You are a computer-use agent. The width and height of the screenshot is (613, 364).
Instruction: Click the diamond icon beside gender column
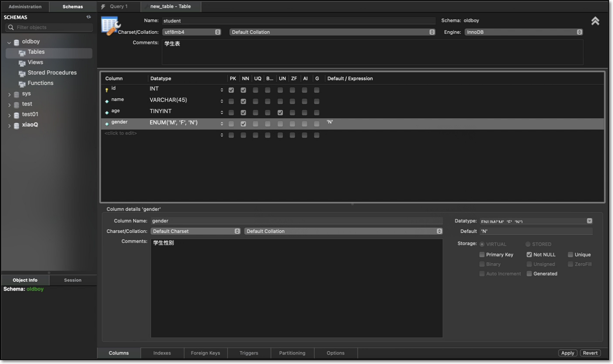tap(107, 124)
